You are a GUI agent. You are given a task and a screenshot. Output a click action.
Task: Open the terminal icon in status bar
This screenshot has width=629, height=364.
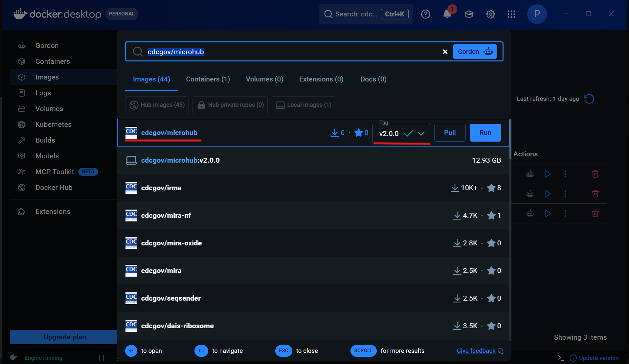[561, 358]
